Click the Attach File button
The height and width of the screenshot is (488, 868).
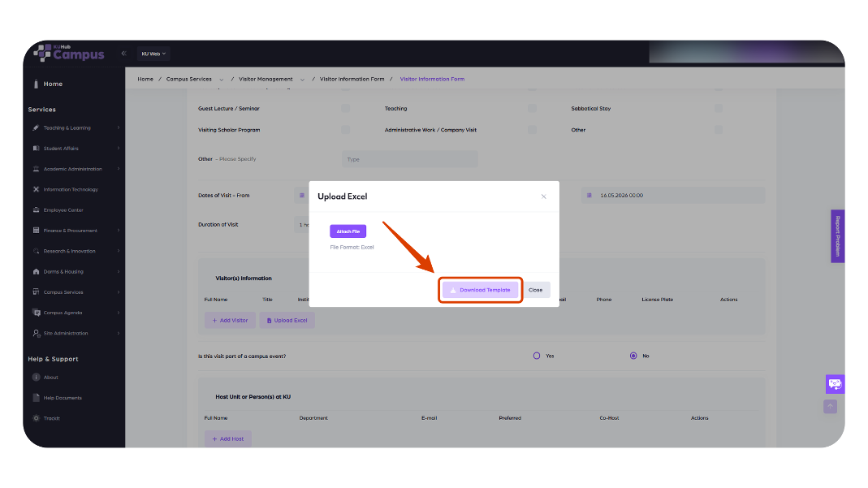point(348,231)
